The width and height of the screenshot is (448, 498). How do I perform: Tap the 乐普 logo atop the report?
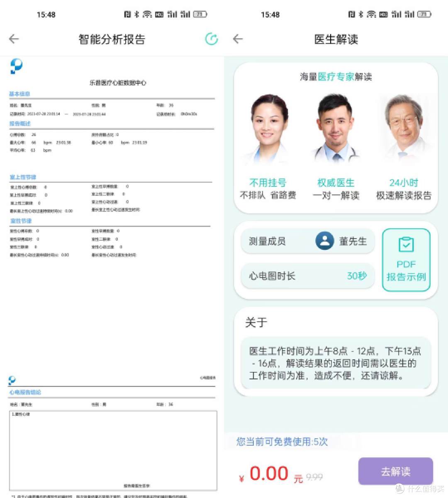click(16, 66)
